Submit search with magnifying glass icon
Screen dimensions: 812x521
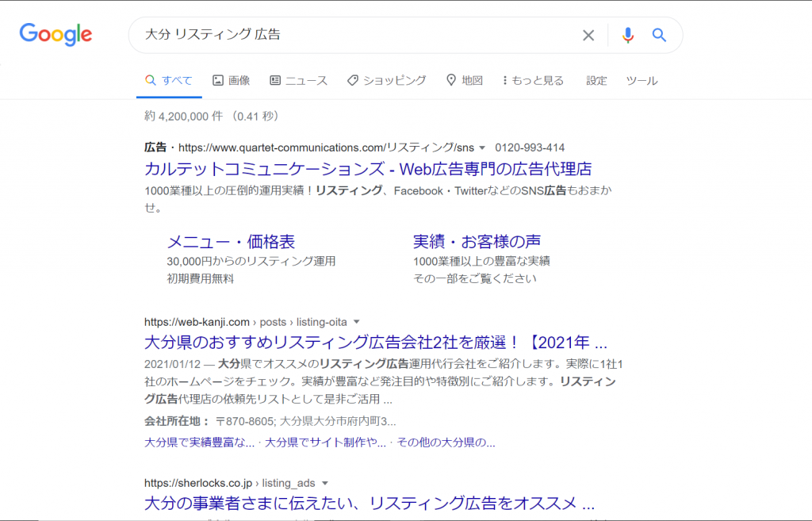coord(659,35)
